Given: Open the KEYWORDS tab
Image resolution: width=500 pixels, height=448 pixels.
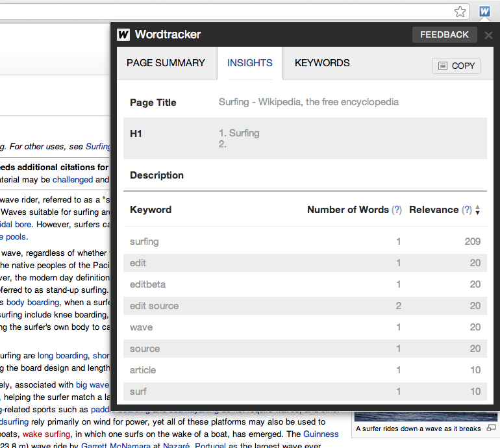Looking at the screenshot, I should 322,63.
